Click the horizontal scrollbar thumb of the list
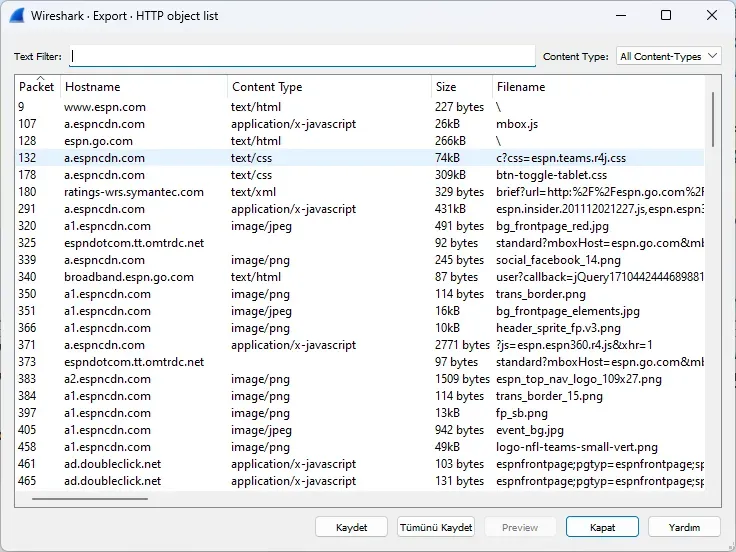 point(90,499)
